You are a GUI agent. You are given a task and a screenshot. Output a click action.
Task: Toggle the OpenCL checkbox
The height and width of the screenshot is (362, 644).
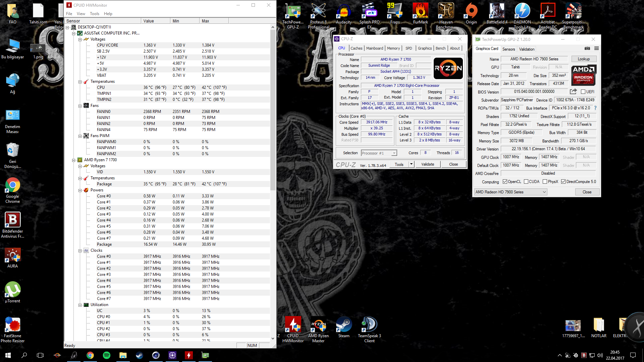coord(505,182)
